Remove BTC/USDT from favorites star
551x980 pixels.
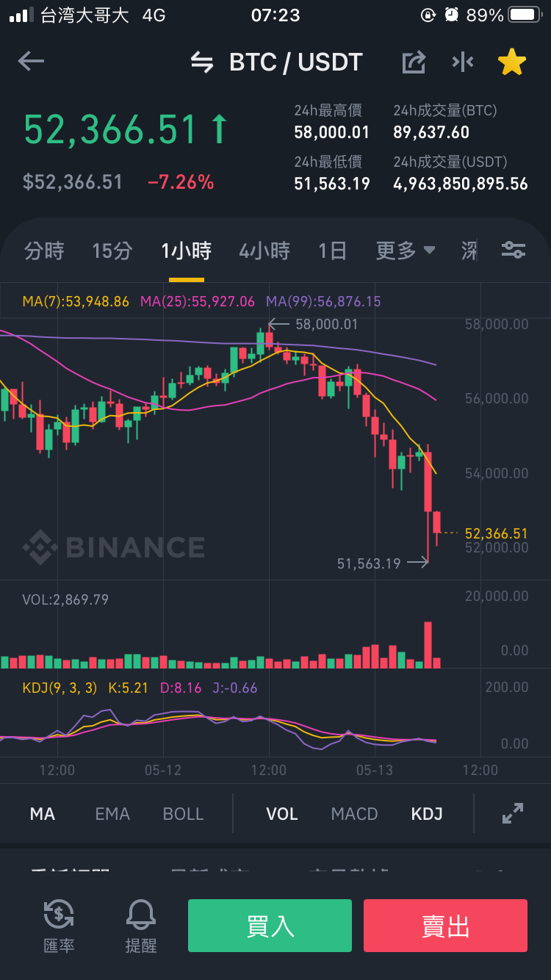click(512, 62)
